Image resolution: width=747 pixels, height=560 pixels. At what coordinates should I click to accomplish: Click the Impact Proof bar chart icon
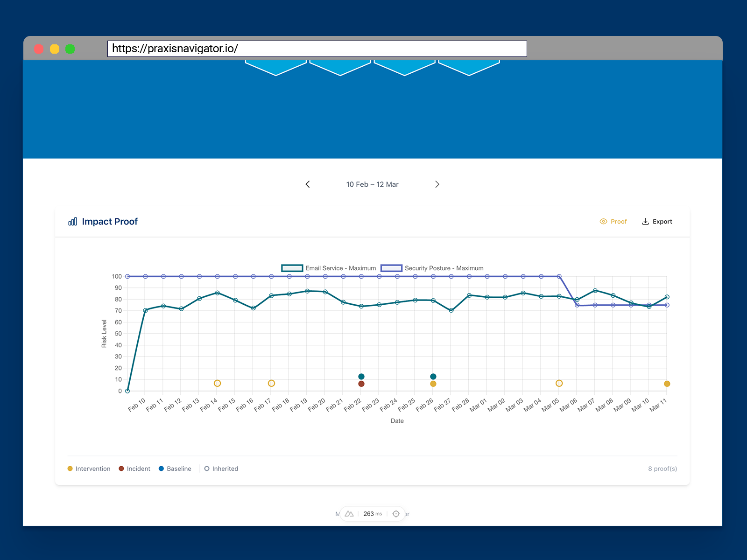point(73,222)
